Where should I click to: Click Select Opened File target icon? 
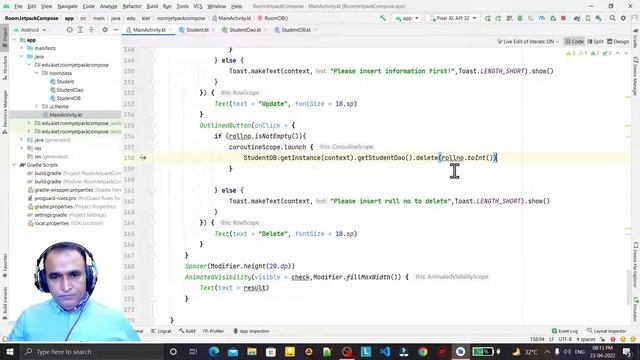pos(69,30)
